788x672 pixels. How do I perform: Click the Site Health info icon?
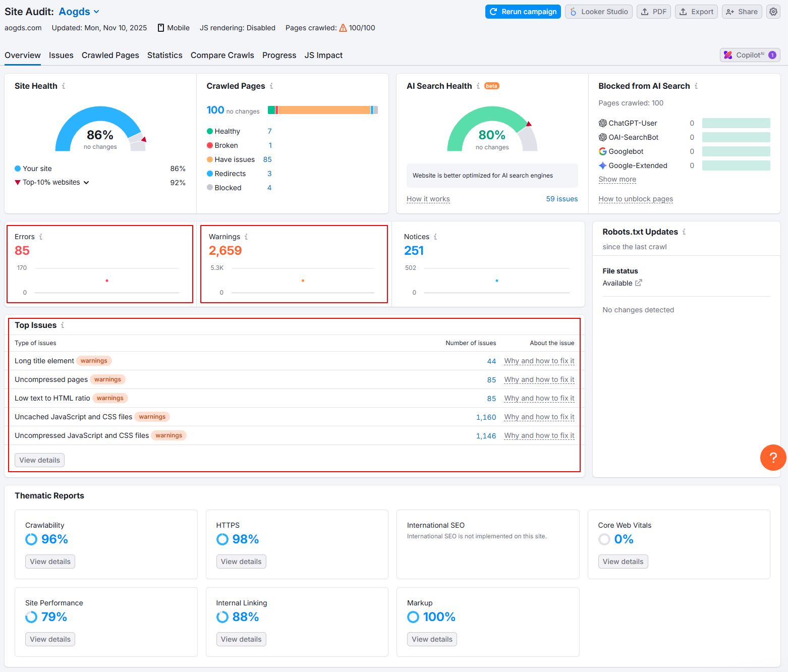[64, 86]
